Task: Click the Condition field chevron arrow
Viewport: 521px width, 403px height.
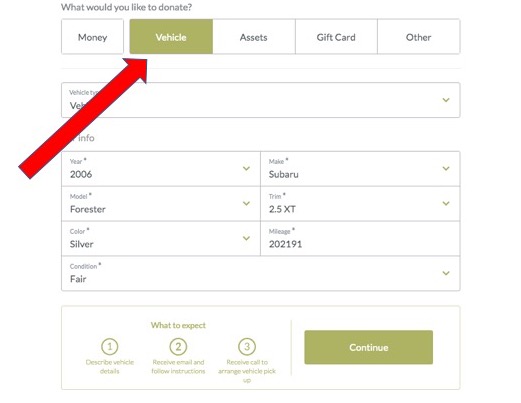Action: click(x=446, y=273)
